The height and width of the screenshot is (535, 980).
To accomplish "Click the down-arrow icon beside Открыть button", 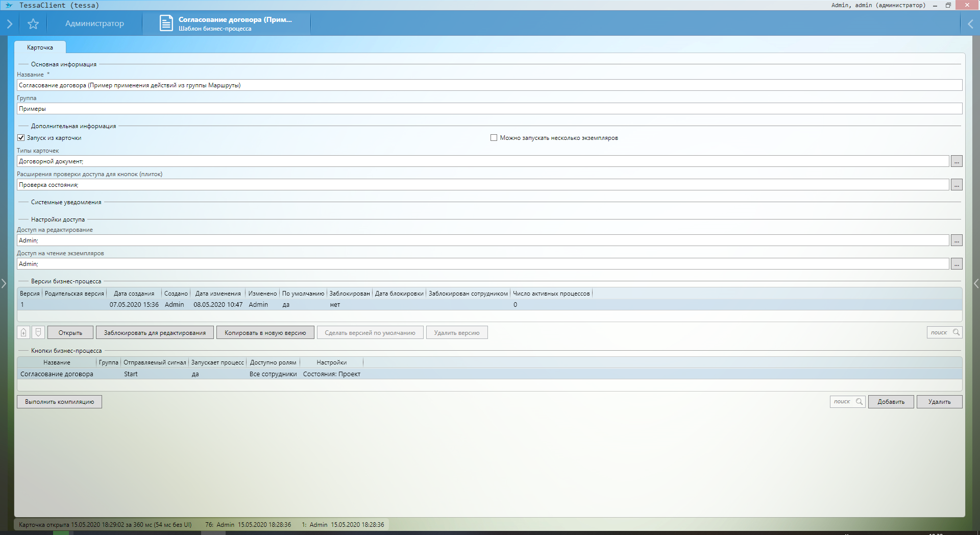I will [38, 333].
